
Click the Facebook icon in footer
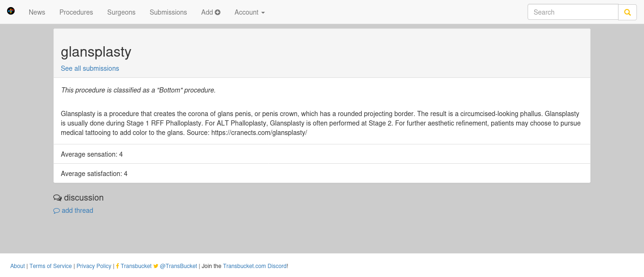point(117,266)
